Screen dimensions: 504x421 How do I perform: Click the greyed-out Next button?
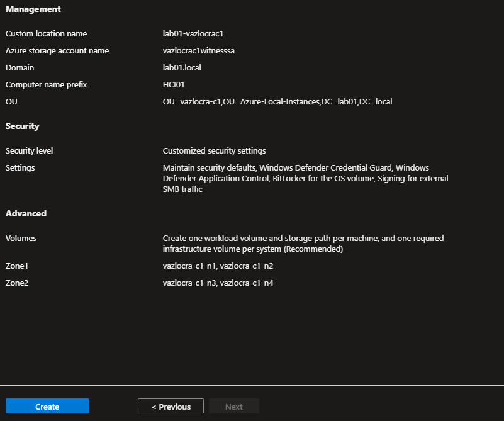pyautogui.click(x=233, y=407)
